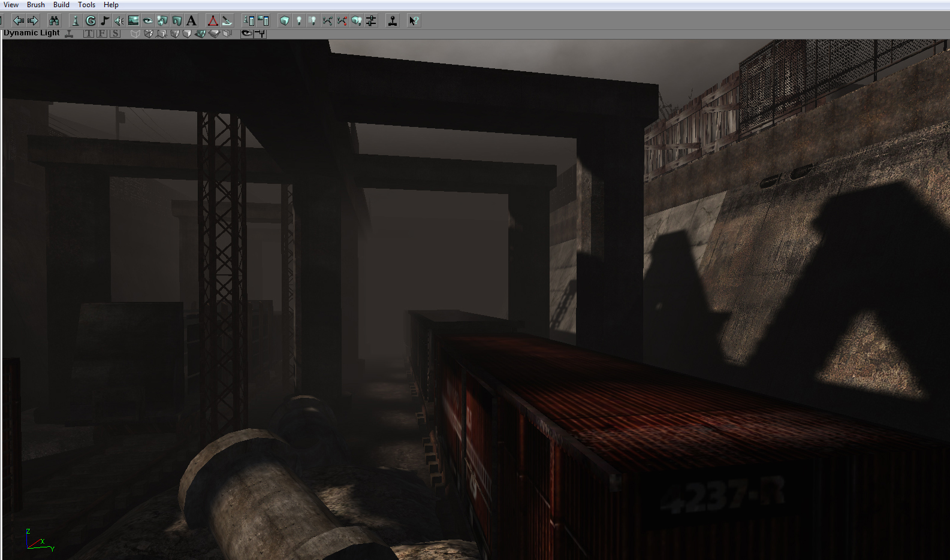Expand the Tools menu

pyautogui.click(x=86, y=5)
